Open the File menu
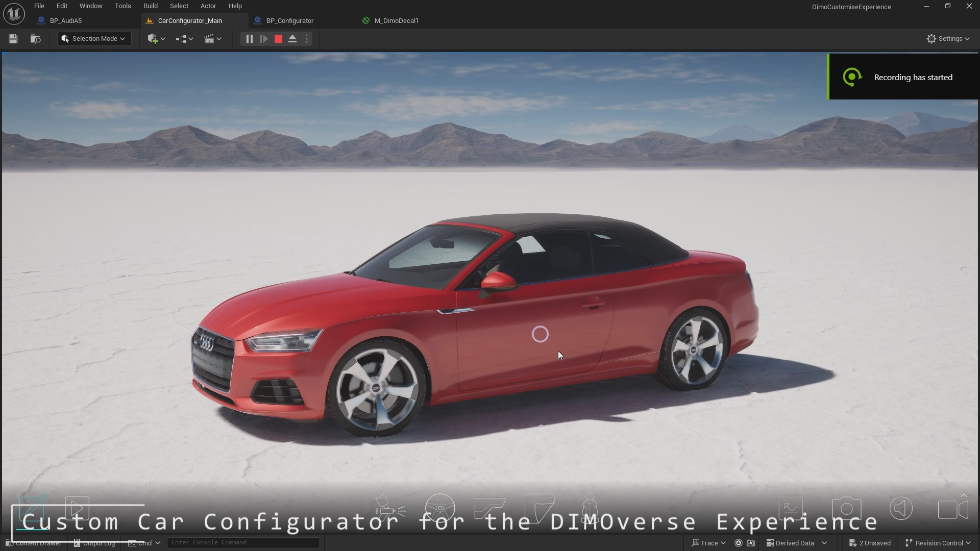980x551 pixels. point(39,6)
